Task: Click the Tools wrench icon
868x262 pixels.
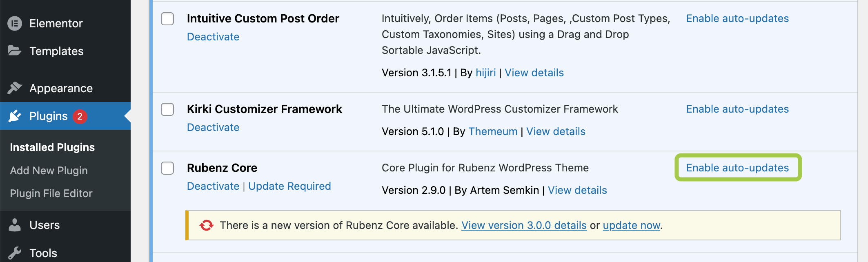Action: tap(15, 253)
